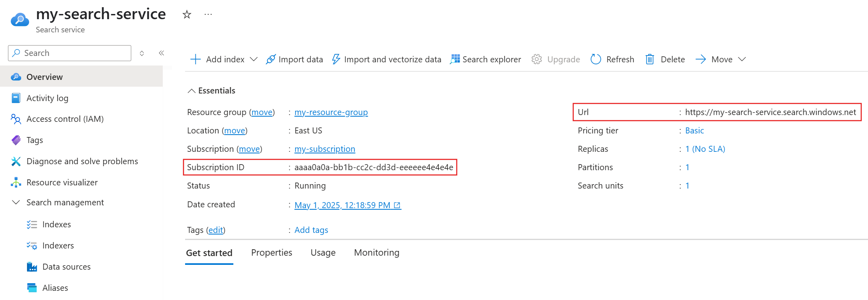Collapse the sidebar navigation pane
Screen dimensions: 868x300
162,53
